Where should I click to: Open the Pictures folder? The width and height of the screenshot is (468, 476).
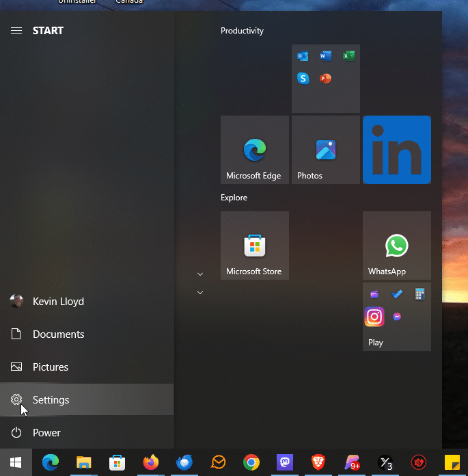[87, 367]
